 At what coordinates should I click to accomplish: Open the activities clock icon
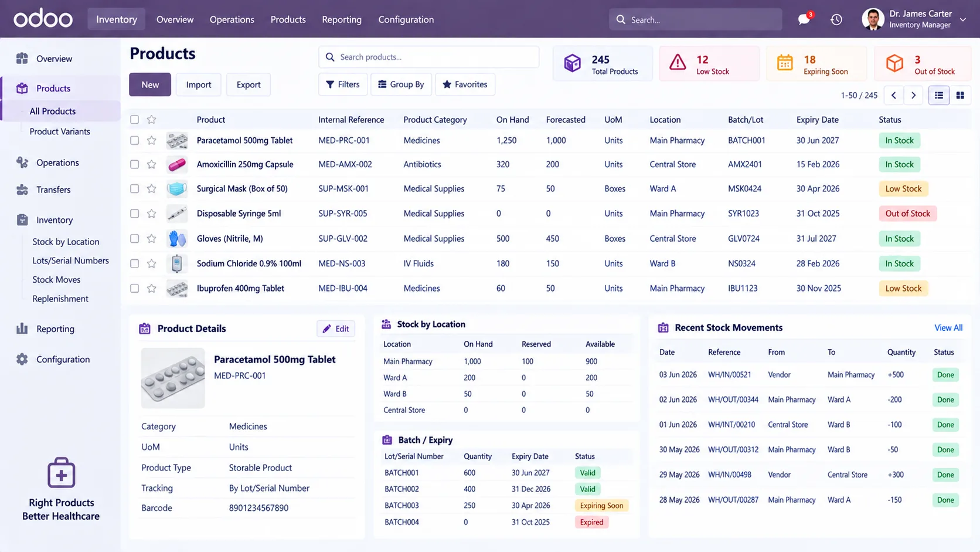836,19
